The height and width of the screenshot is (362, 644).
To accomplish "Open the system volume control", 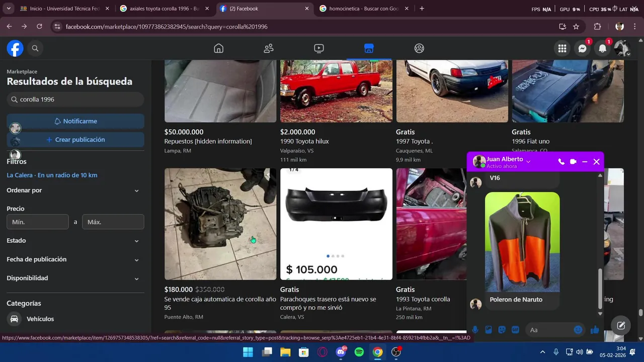I will (x=579, y=352).
